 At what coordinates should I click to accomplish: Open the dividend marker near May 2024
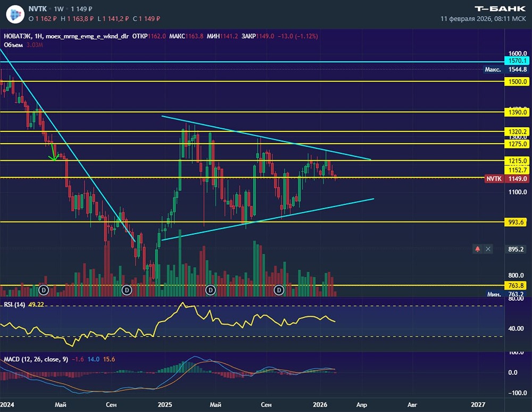coord(44,290)
